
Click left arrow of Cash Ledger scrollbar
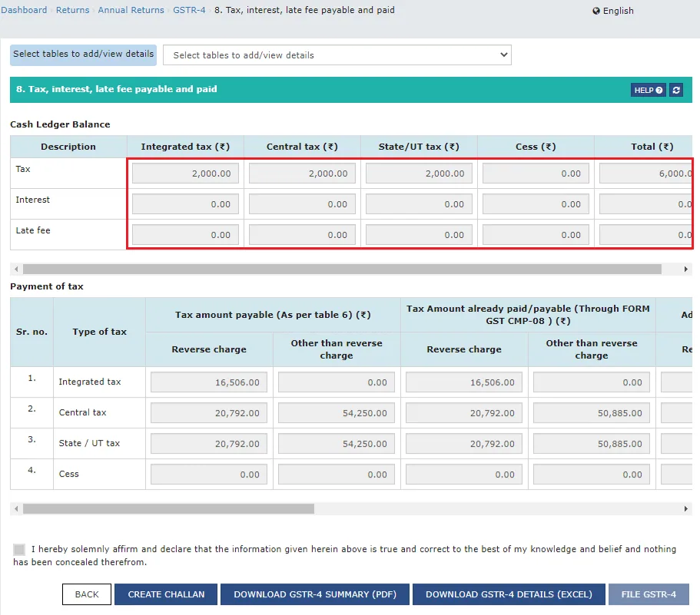(x=16, y=269)
